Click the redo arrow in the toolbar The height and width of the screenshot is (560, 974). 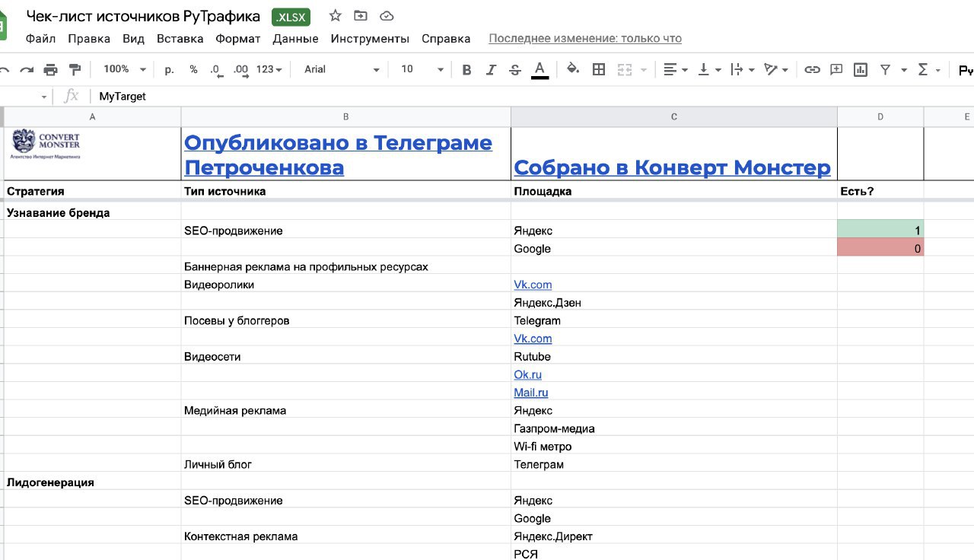(x=27, y=70)
